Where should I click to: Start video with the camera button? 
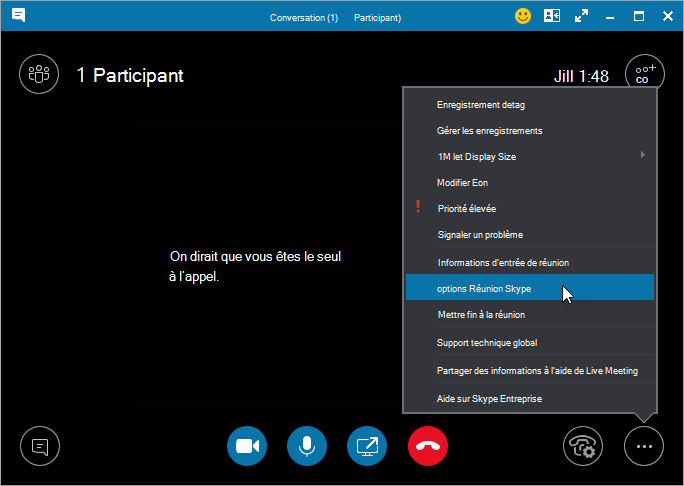coord(247,446)
